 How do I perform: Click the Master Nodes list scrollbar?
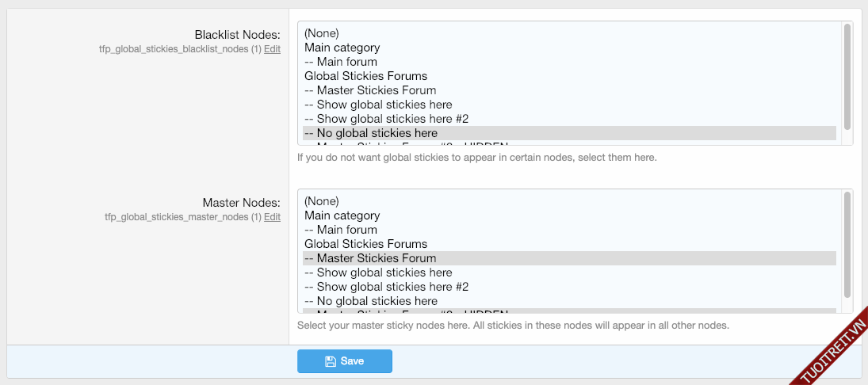[x=847, y=245]
